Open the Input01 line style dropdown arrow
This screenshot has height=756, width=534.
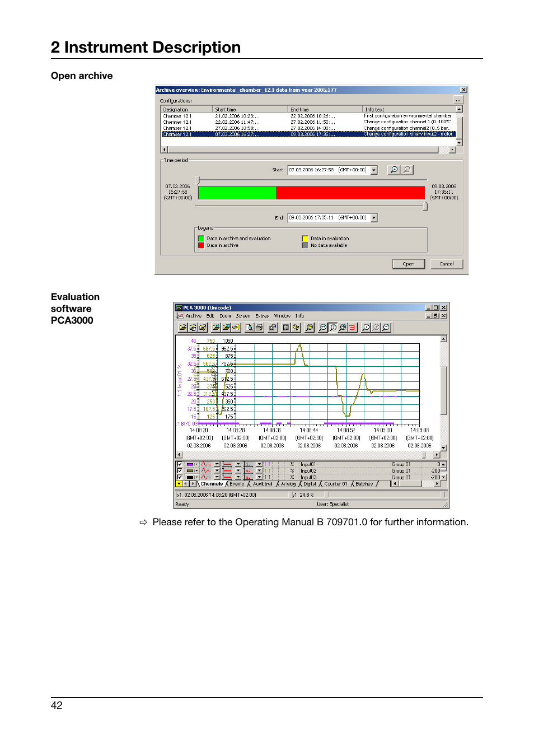217,464
